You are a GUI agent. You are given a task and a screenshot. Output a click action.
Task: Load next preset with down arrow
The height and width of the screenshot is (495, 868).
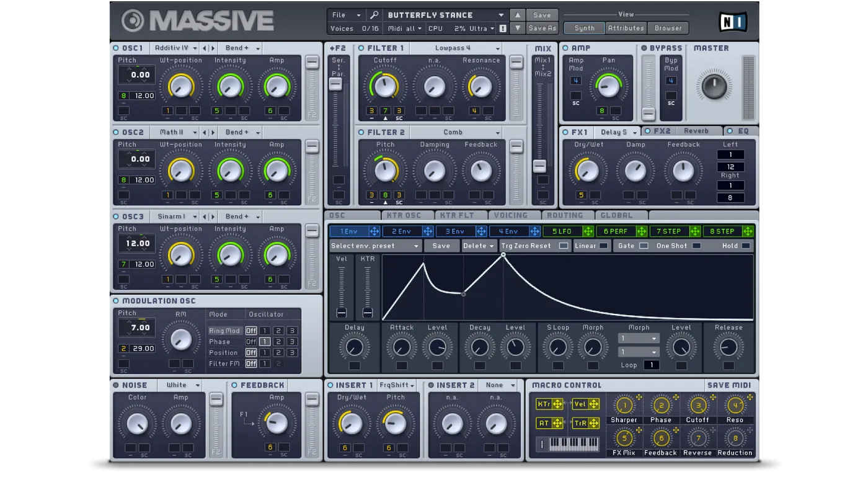click(518, 28)
